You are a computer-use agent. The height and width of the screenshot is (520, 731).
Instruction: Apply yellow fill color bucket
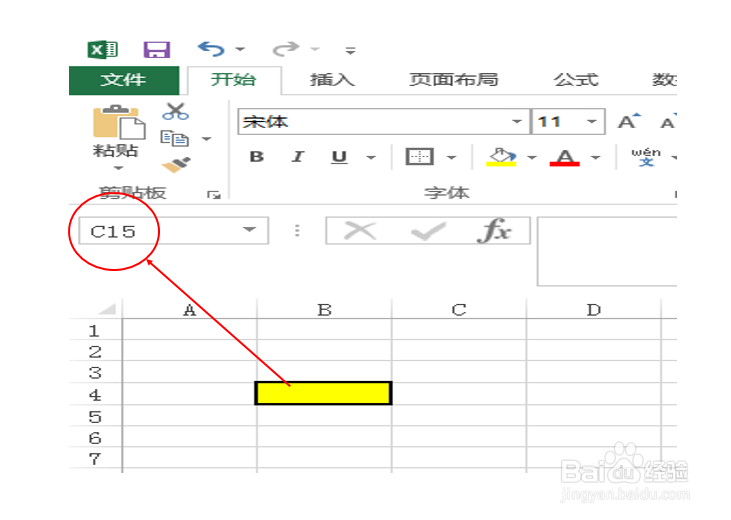(x=501, y=157)
